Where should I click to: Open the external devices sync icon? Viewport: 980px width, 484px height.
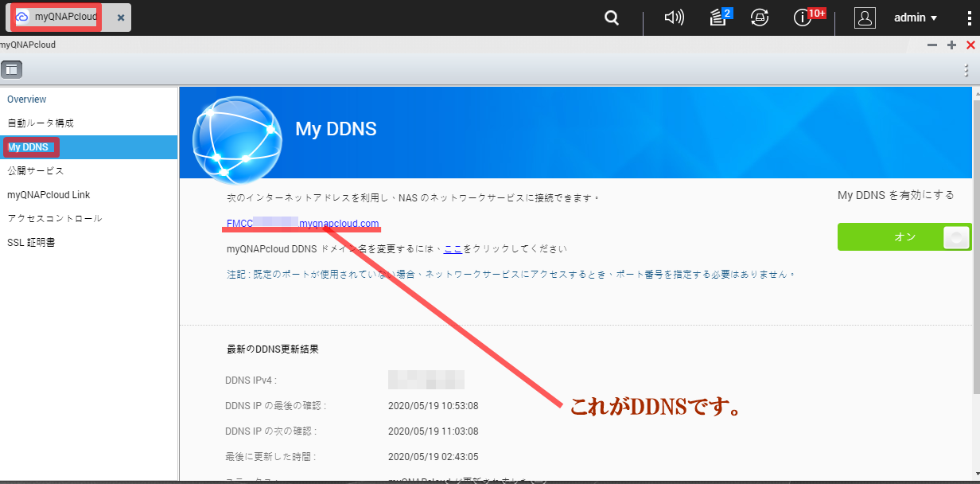click(x=760, y=18)
